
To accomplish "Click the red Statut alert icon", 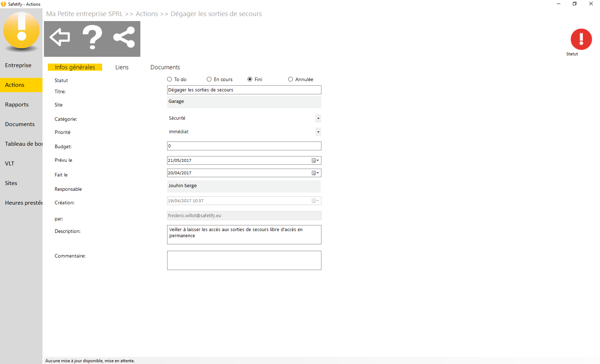I will (581, 39).
